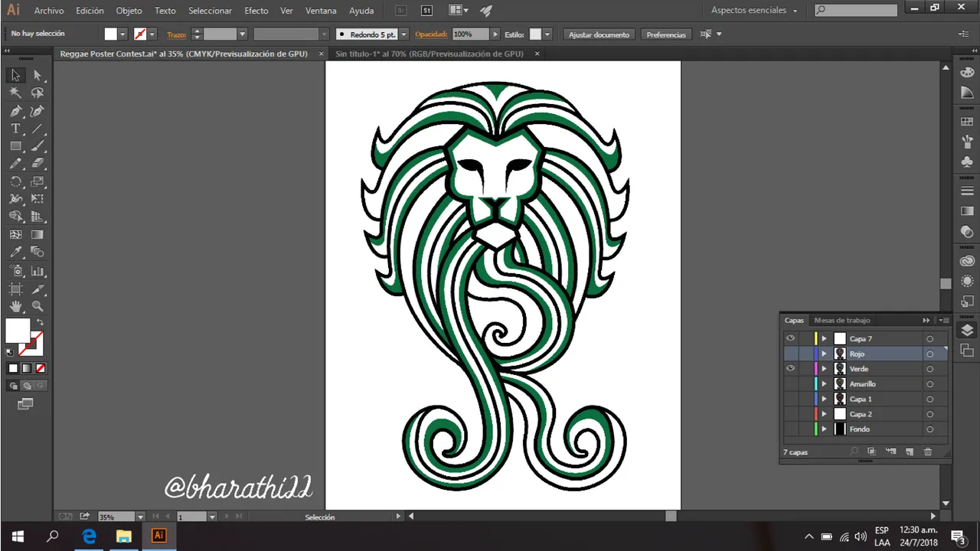This screenshot has height=551, width=980.
Task: Hide the Capa 7 layer
Action: point(790,338)
